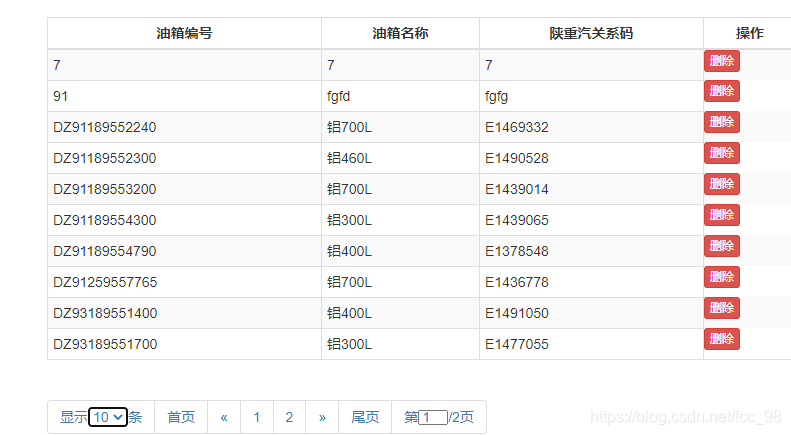The height and width of the screenshot is (435, 791).
Task: Click the previous page « arrow
Action: click(224, 417)
